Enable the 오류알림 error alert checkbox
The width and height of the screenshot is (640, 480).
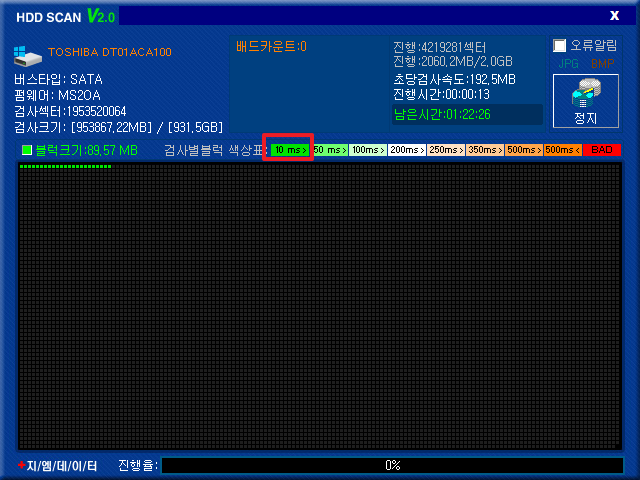[559, 45]
